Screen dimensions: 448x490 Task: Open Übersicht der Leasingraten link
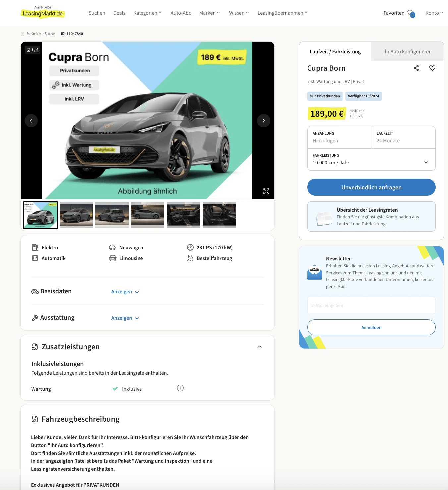(367, 210)
